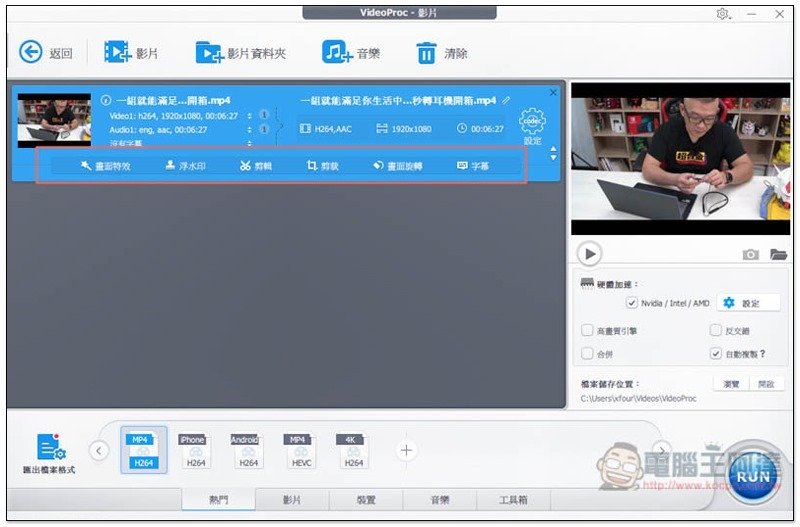The height and width of the screenshot is (527, 800).
Task: Switch to the 熱門 popular tab
Action: click(x=218, y=499)
